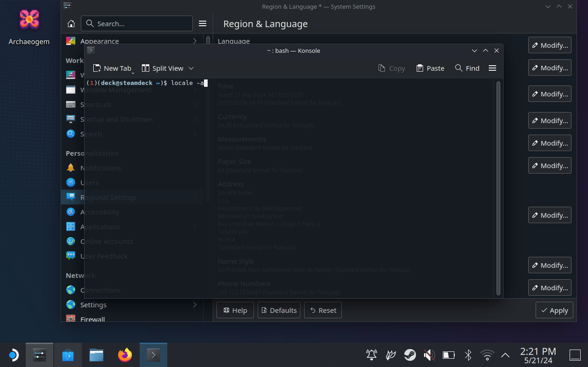Open the Bluetooth tray icon

[x=468, y=355]
